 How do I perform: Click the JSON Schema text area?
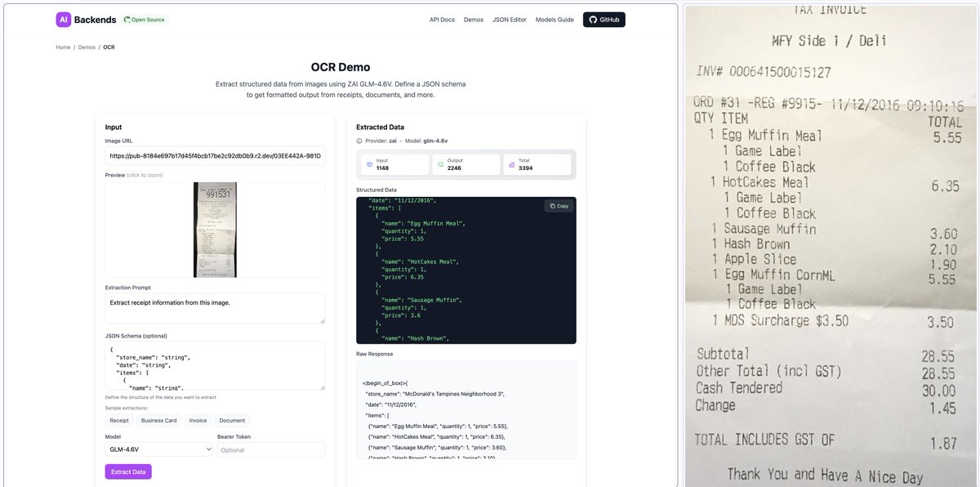(x=215, y=365)
